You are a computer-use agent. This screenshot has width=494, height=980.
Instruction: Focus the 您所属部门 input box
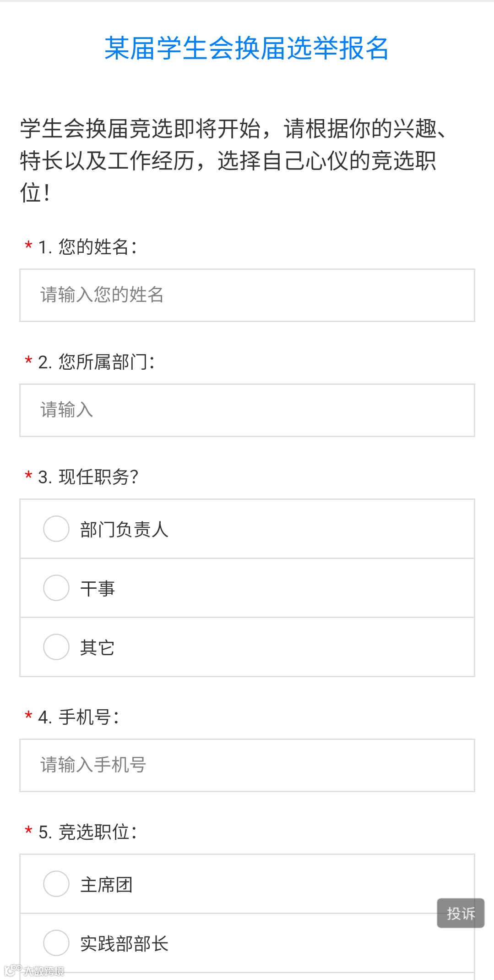pyautogui.click(x=247, y=410)
